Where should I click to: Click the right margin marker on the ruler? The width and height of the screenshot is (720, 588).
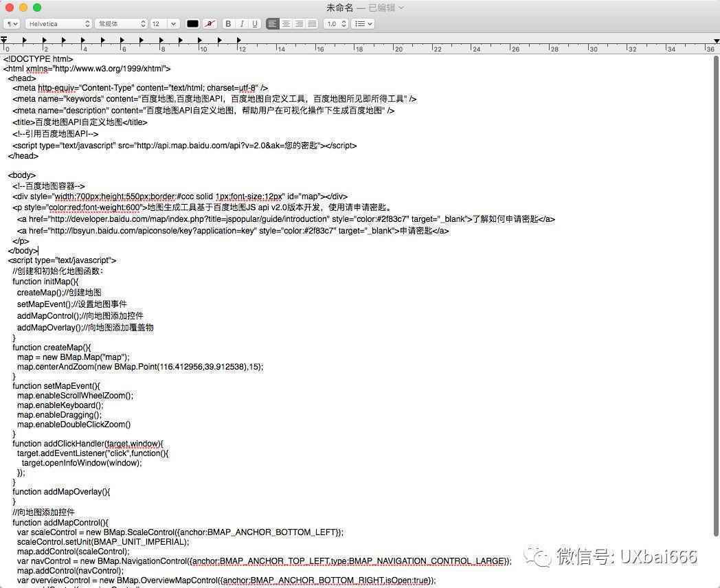coord(717,41)
